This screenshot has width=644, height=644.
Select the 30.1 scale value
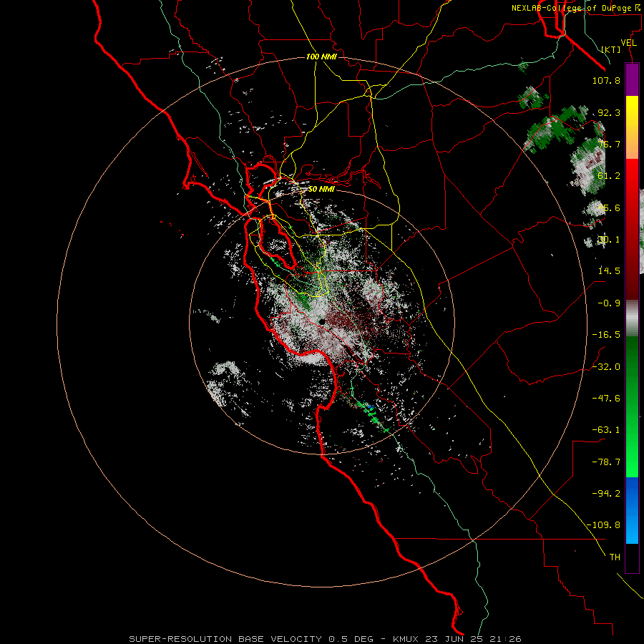click(x=609, y=240)
